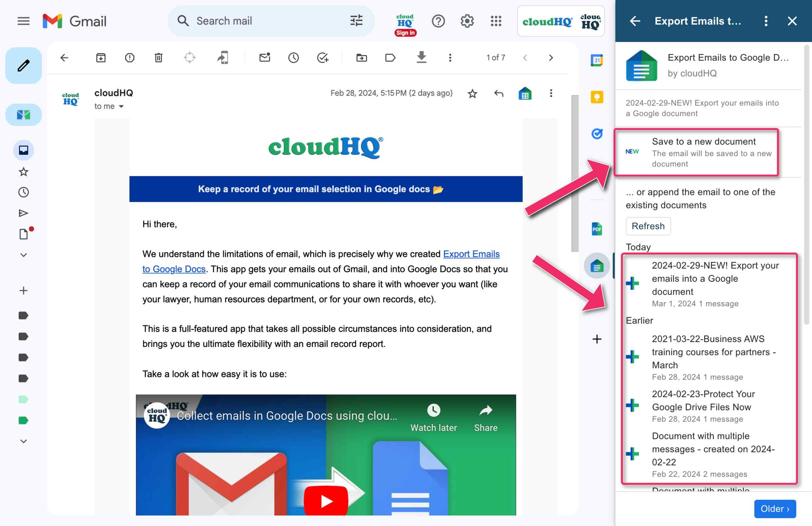The height and width of the screenshot is (526, 812).
Task: Star the cloudHQ email
Action: coord(472,93)
